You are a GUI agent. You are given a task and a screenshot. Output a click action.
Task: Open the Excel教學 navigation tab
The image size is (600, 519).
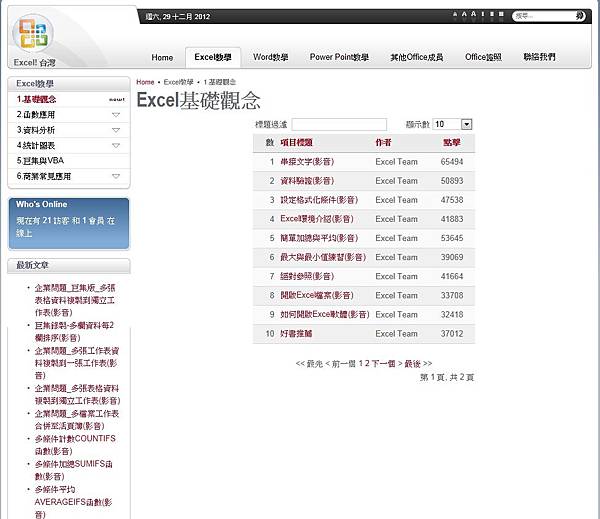pos(213,57)
